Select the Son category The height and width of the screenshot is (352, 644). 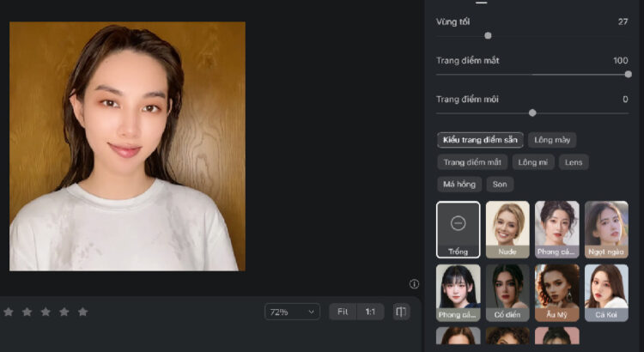(500, 184)
